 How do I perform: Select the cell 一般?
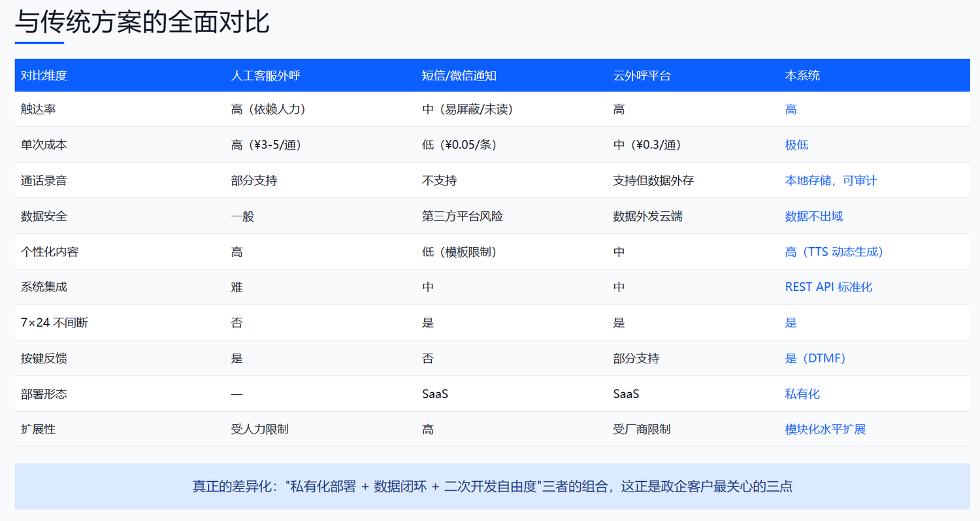click(x=242, y=216)
